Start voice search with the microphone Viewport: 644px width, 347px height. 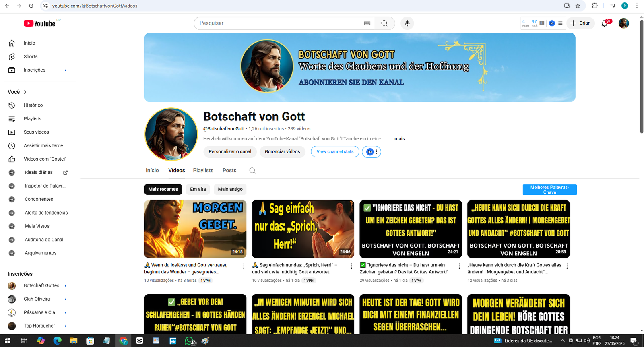tap(407, 23)
